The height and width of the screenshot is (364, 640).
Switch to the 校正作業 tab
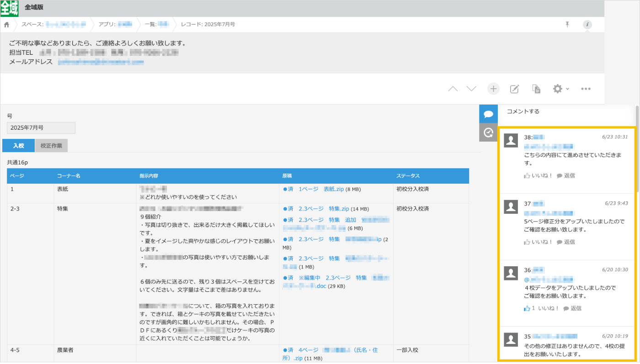pos(51,146)
